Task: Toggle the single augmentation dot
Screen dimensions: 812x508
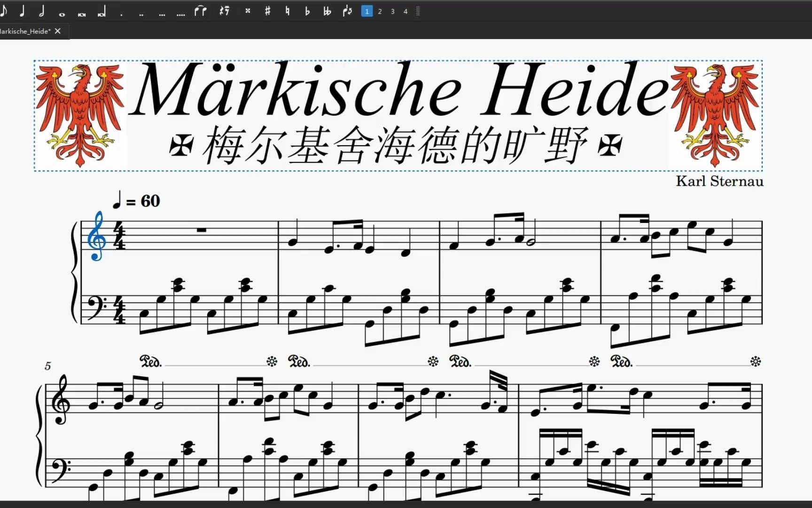Action: [121, 15]
